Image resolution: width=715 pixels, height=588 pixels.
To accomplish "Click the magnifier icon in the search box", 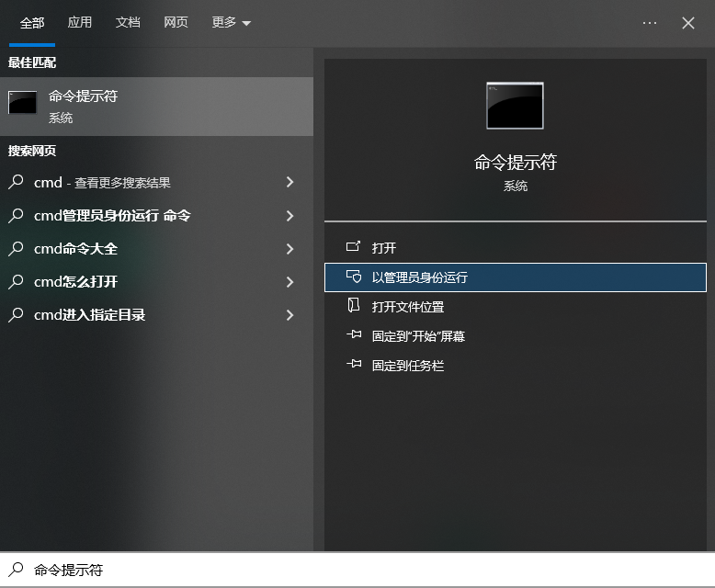I will 16,570.
